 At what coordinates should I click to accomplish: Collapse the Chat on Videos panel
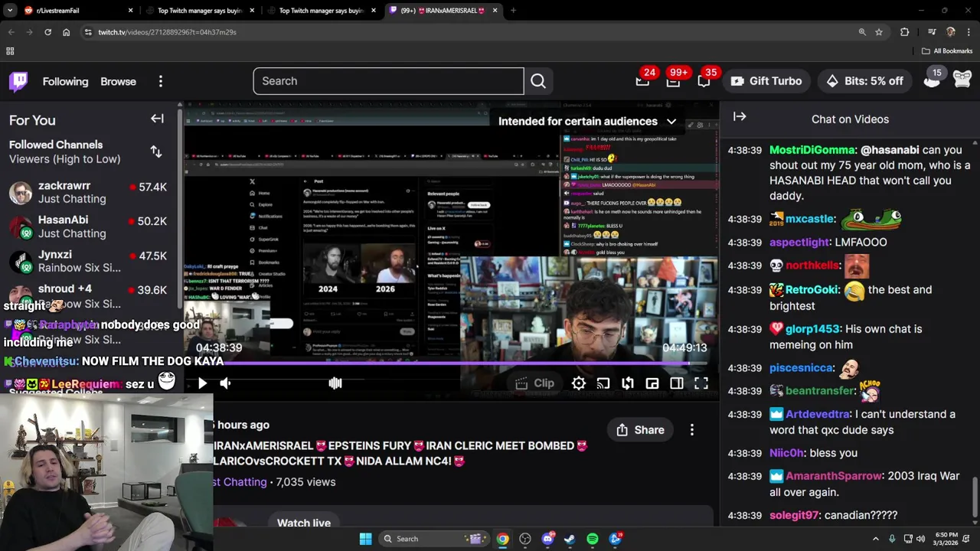tap(740, 116)
